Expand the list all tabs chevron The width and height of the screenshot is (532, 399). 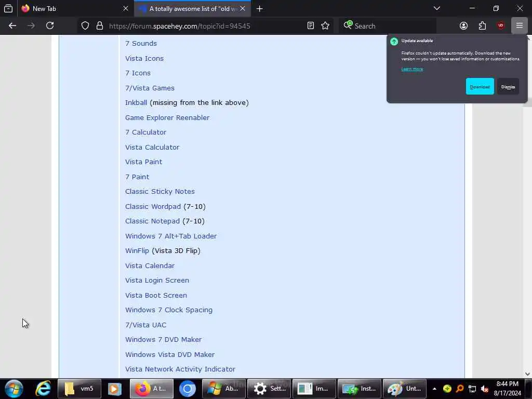coord(436,8)
